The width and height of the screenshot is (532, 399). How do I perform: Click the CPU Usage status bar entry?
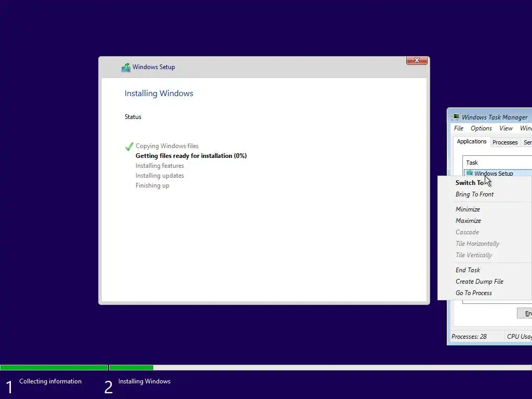(x=519, y=337)
